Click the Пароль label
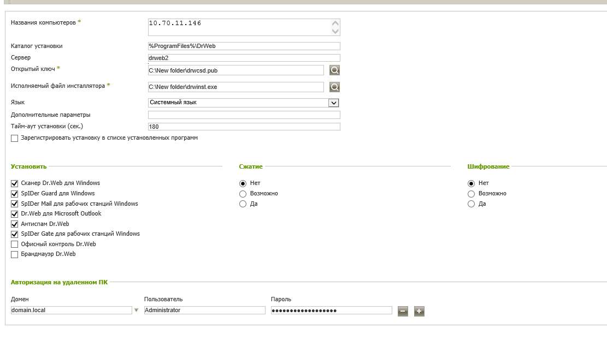Viewport: 607px width, 364px height. point(281,300)
